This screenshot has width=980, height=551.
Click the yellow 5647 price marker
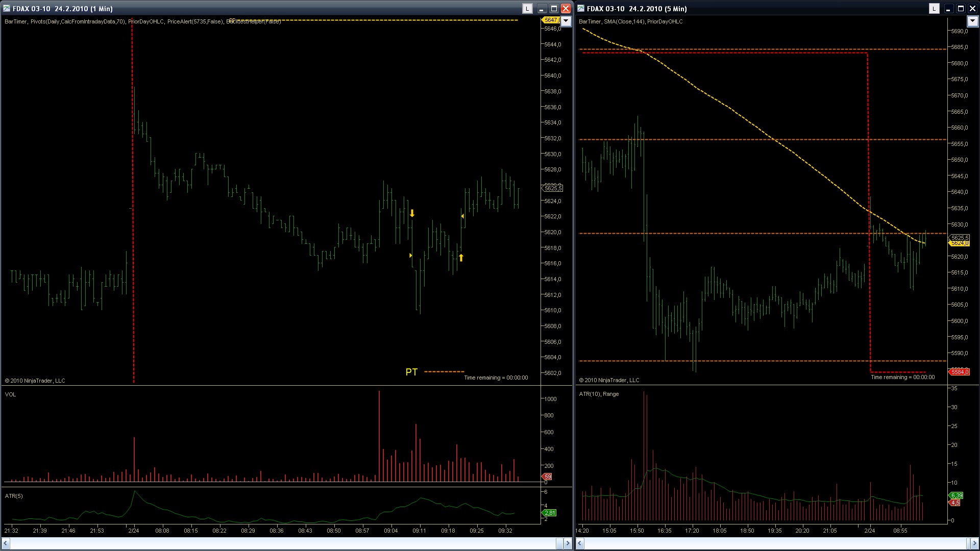tap(550, 20)
